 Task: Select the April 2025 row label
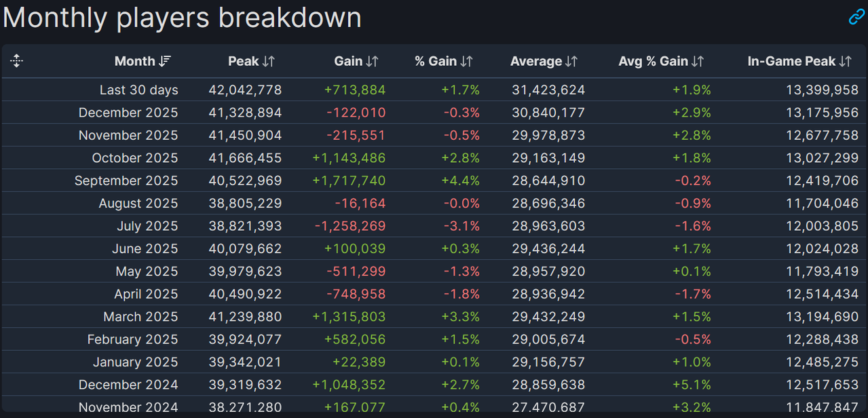(146, 294)
